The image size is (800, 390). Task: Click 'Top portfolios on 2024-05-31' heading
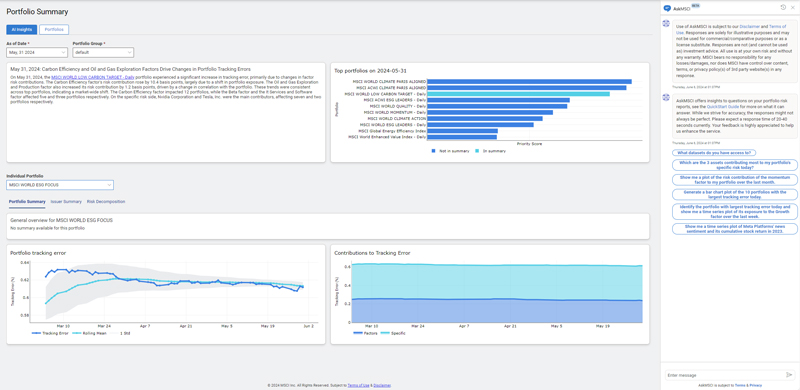pos(370,70)
